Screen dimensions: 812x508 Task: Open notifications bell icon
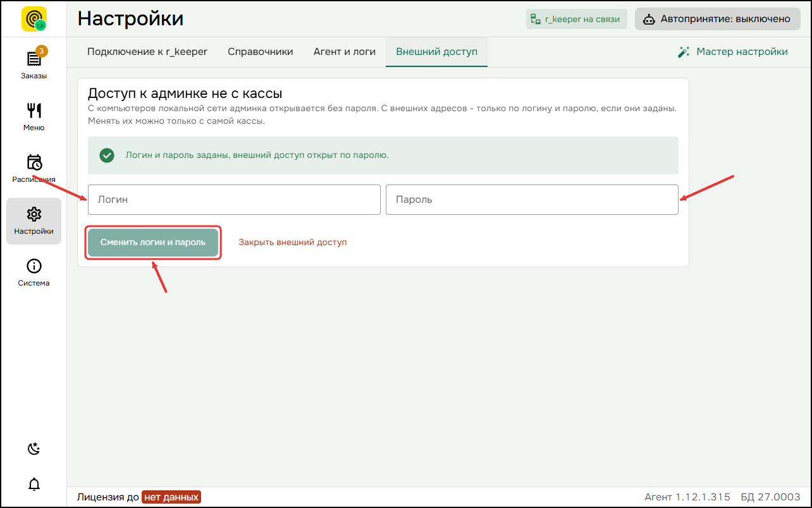tap(34, 485)
